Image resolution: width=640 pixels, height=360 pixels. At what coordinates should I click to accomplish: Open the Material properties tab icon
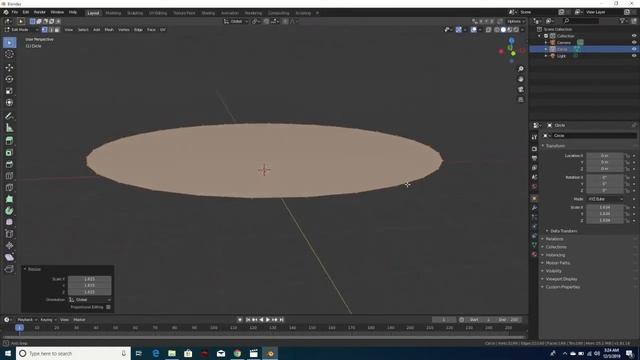534,254
